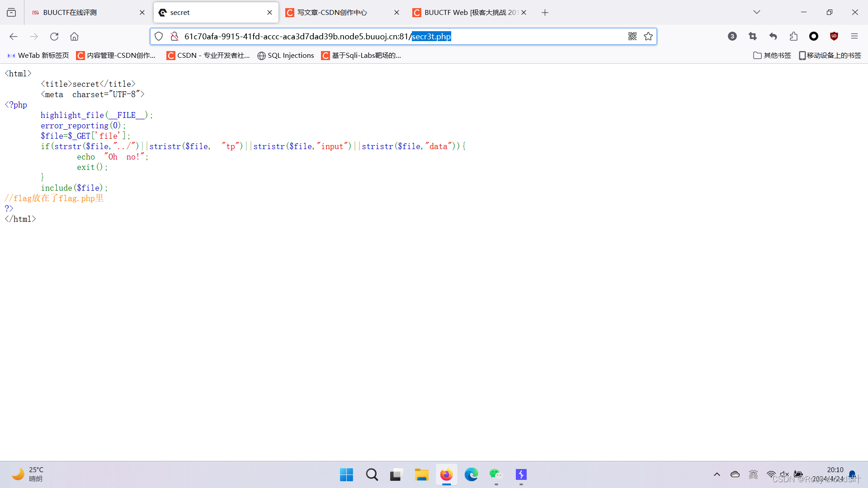Click the crop screenshot toolbar icon
Image resolution: width=868 pixels, height=488 pixels.
point(753,37)
